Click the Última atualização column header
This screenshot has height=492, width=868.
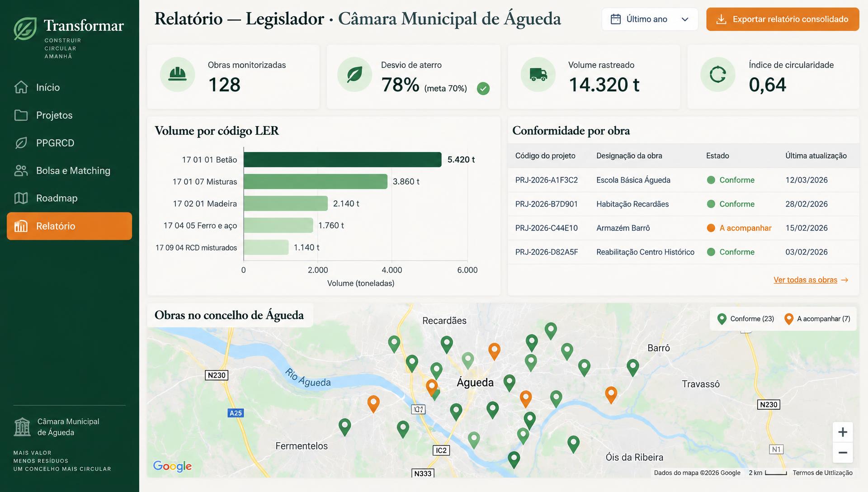click(816, 156)
